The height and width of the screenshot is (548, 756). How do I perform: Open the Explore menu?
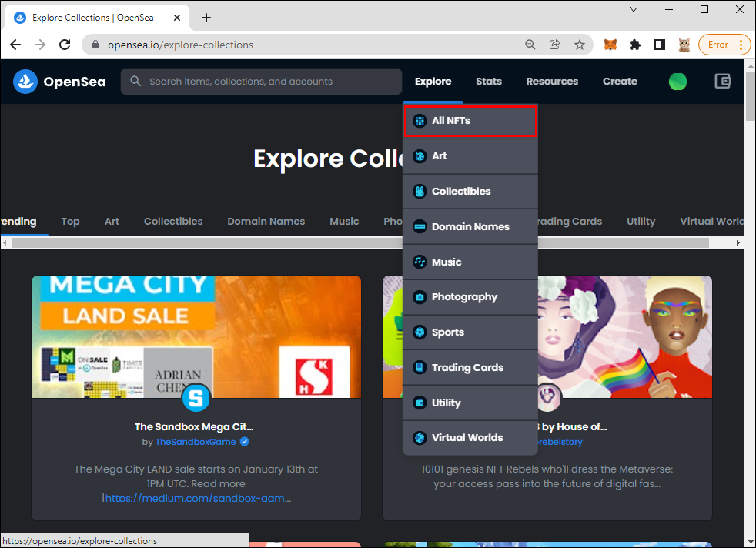(x=433, y=82)
